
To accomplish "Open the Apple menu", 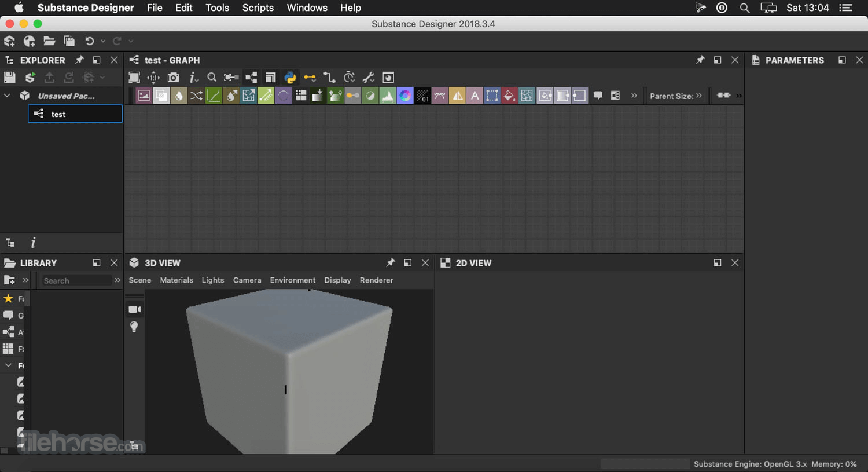I will pyautogui.click(x=19, y=8).
